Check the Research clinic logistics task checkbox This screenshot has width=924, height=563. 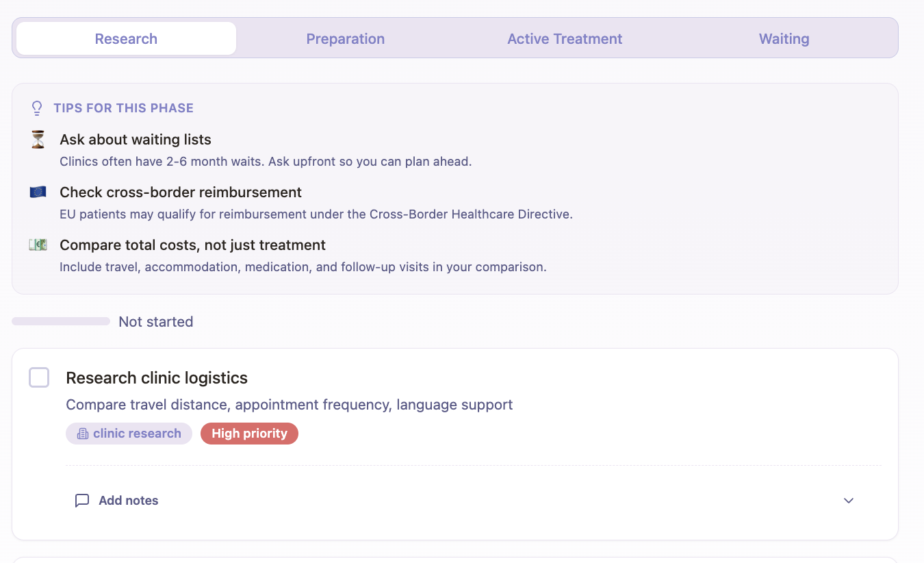coord(39,377)
